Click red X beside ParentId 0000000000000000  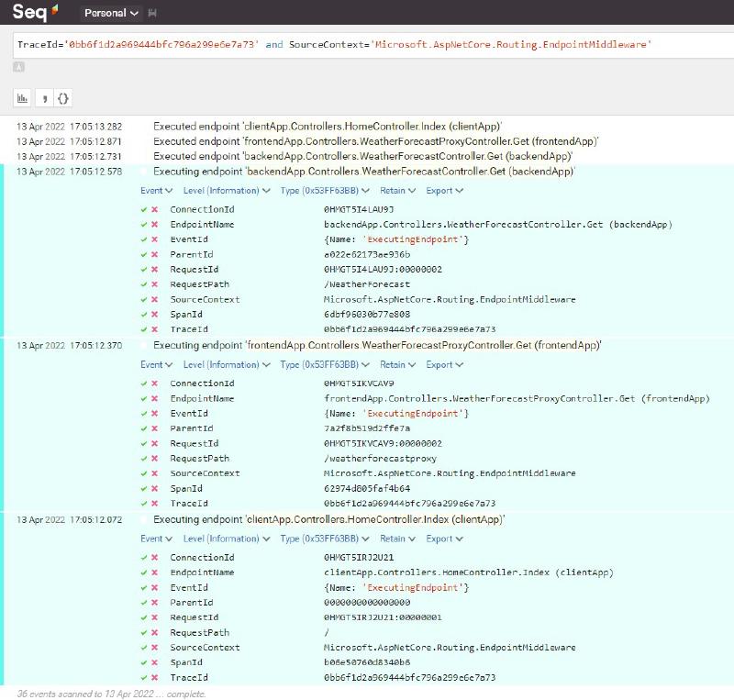[x=154, y=603]
